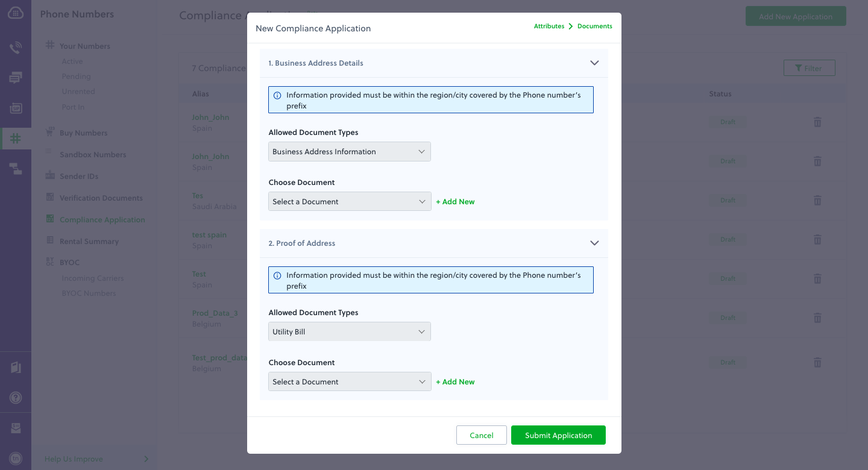Collapse the Proof of Address section
Screen dimensions: 868x470
594,243
